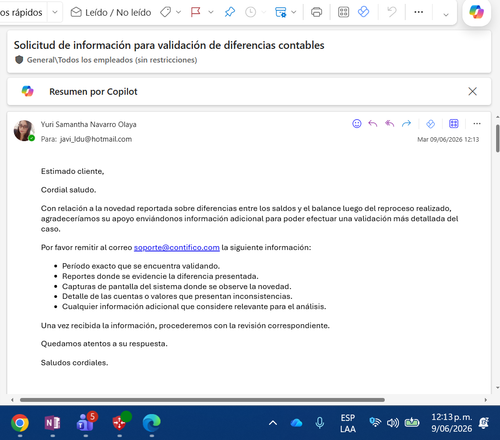
Task: Open the apps grid icon in message header
Action: coord(454,124)
